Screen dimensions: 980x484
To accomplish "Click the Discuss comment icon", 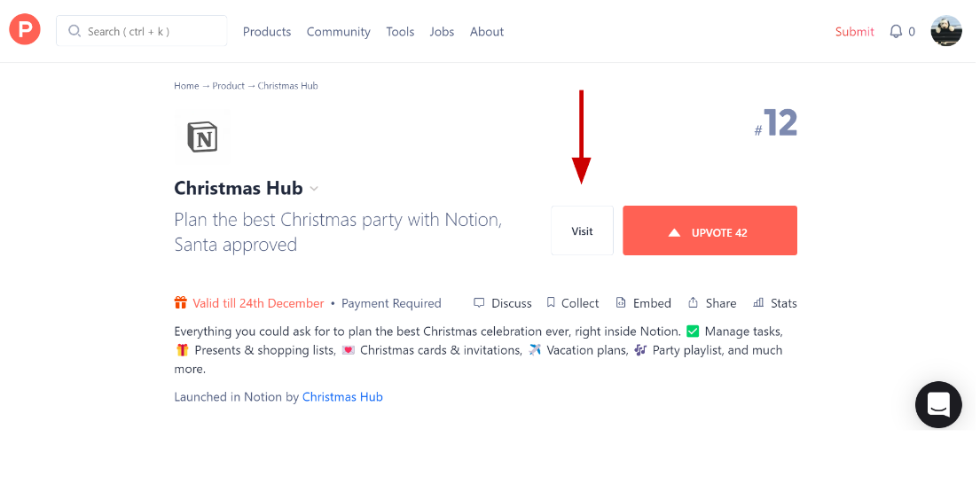I will 480,303.
